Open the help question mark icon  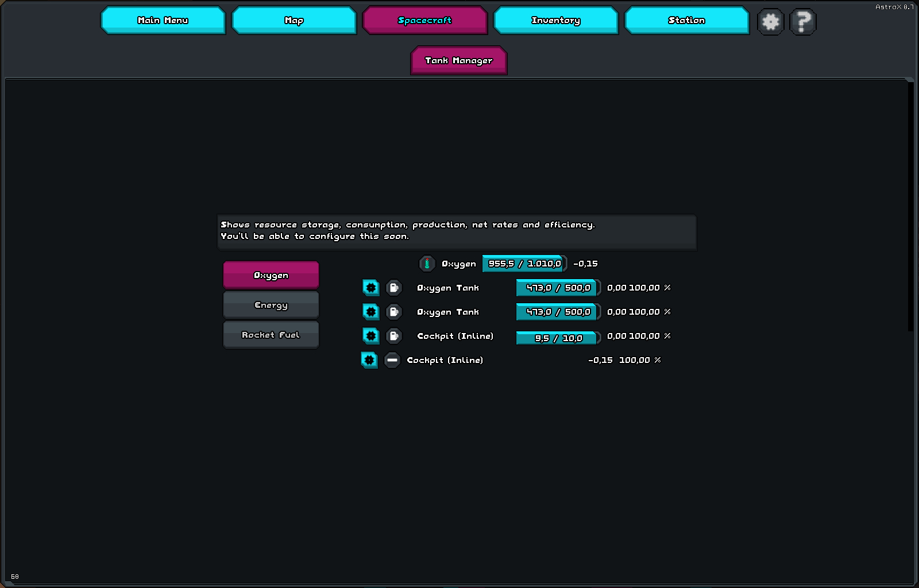pos(803,22)
